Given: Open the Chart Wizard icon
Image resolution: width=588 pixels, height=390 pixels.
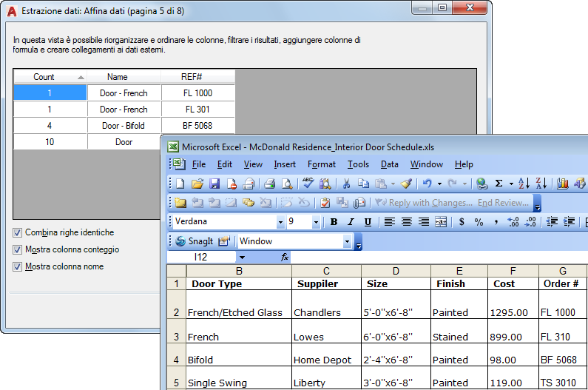Looking at the screenshot, I should click(563, 184).
